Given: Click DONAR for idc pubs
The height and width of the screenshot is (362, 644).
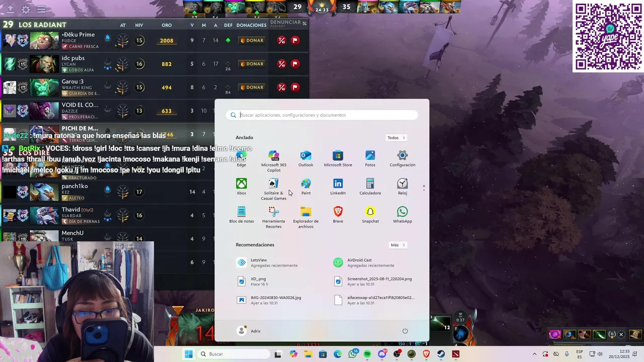Looking at the screenshot, I should point(252,64).
